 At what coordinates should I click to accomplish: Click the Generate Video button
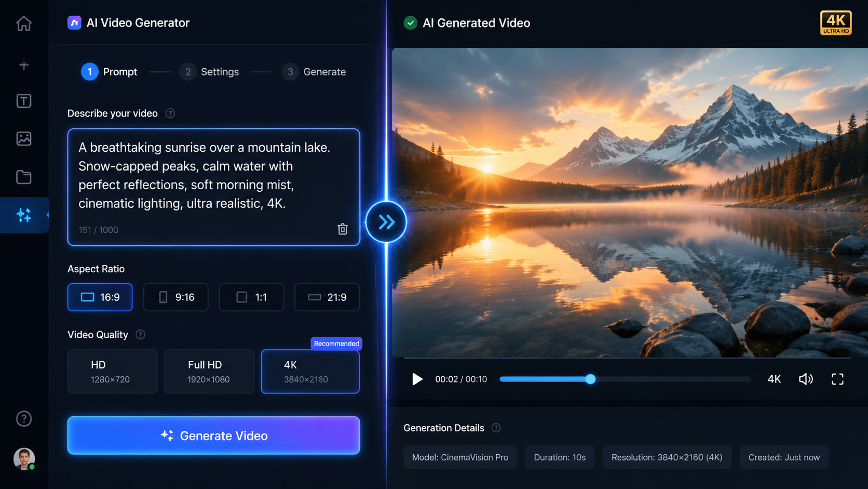pos(213,435)
